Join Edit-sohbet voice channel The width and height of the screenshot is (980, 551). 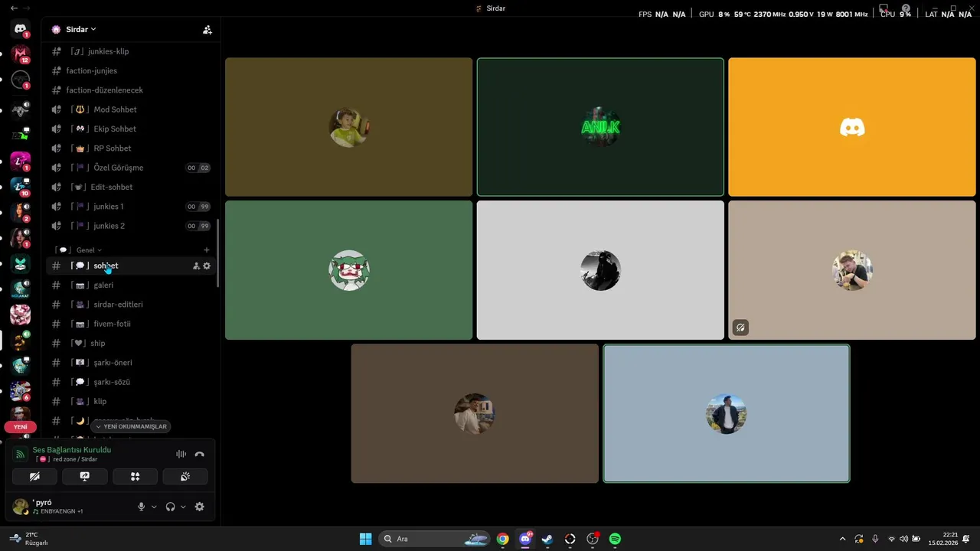[130, 187]
